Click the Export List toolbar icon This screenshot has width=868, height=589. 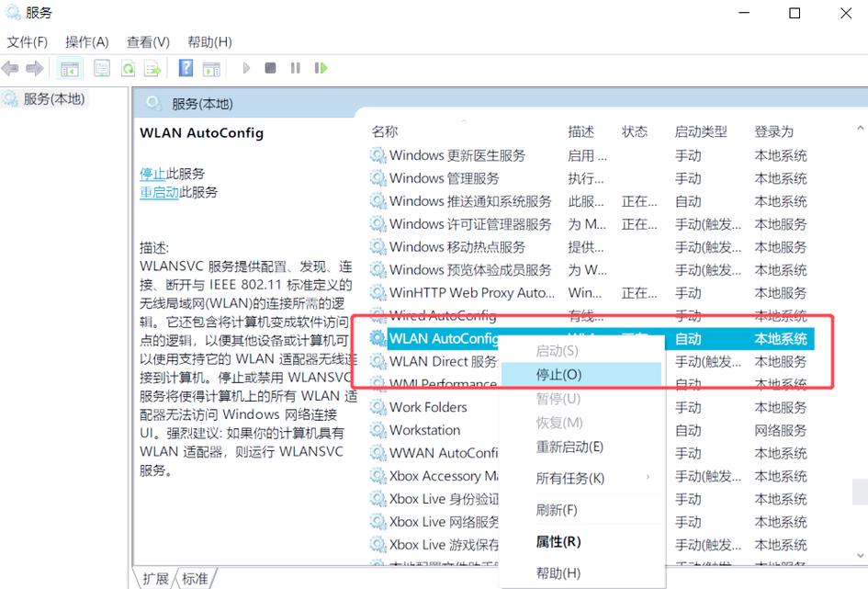(x=152, y=68)
